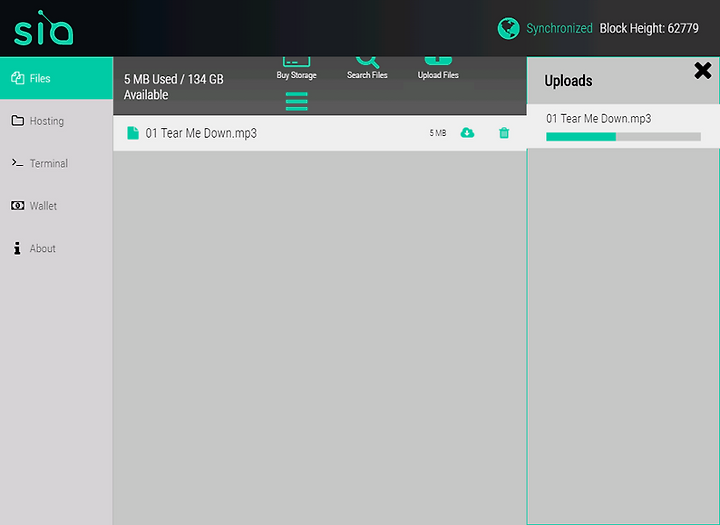
Task: Open the Wallet section
Action: coord(56,206)
